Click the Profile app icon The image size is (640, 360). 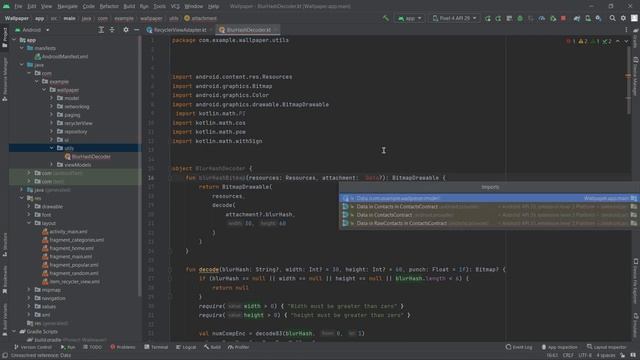point(542,18)
